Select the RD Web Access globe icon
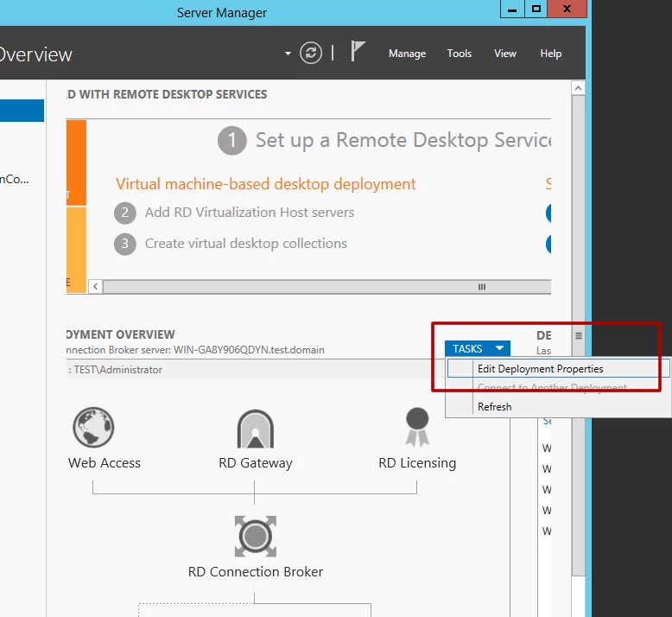The height and width of the screenshot is (617, 672). tap(93, 428)
